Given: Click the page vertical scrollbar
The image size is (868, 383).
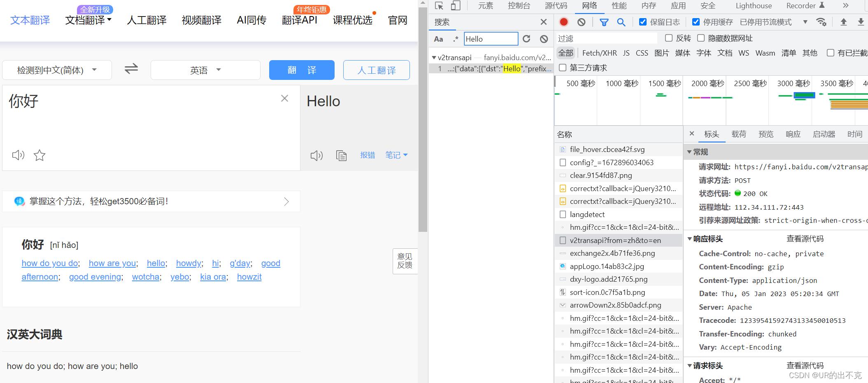Looking at the screenshot, I should coord(423,119).
